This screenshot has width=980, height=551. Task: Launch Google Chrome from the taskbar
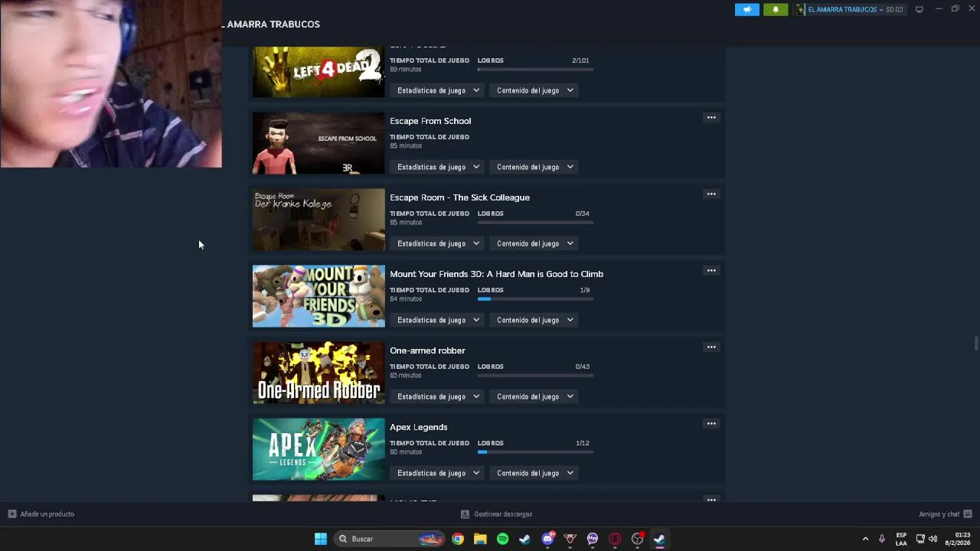(x=458, y=539)
